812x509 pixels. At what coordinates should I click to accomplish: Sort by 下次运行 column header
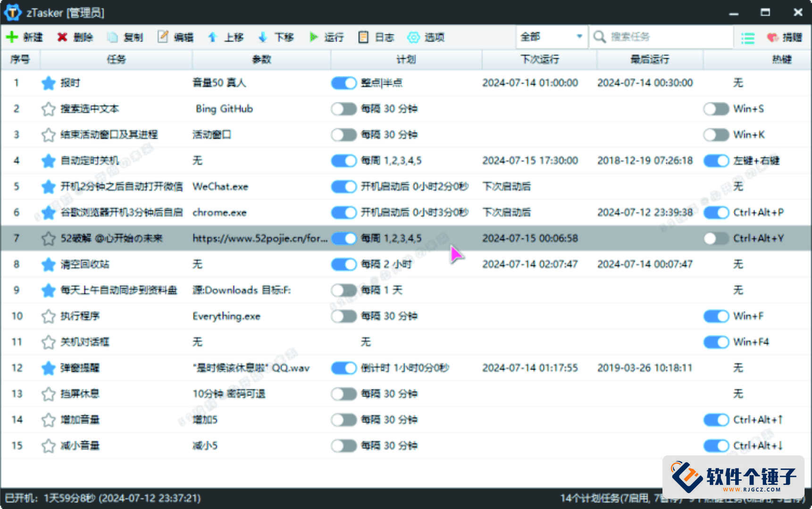(539, 59)
